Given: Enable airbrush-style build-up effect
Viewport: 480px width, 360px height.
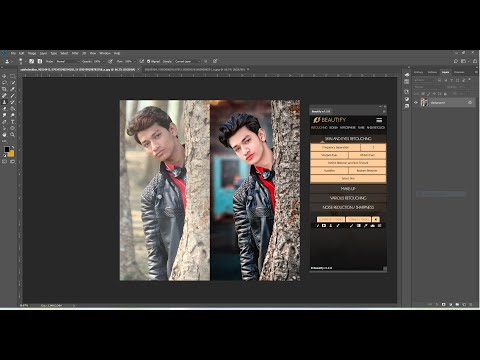Looking at the screenshot, I should pos(142,61).
